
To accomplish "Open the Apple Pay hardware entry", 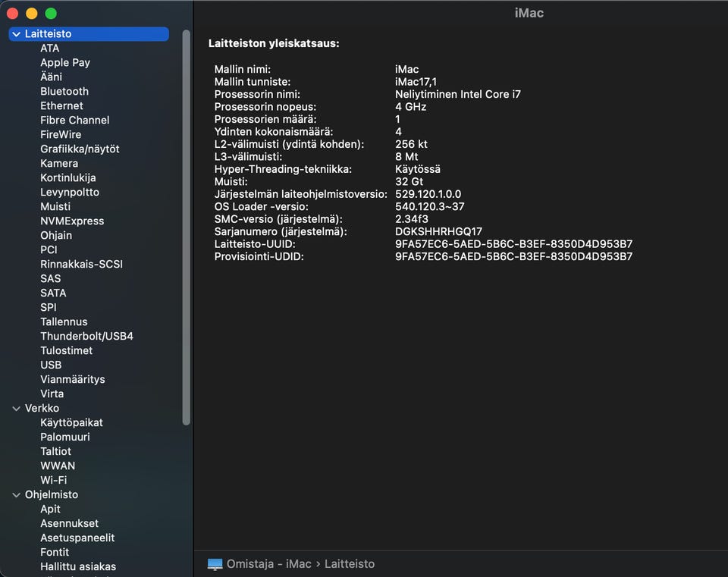I will (x=65, y=63).
